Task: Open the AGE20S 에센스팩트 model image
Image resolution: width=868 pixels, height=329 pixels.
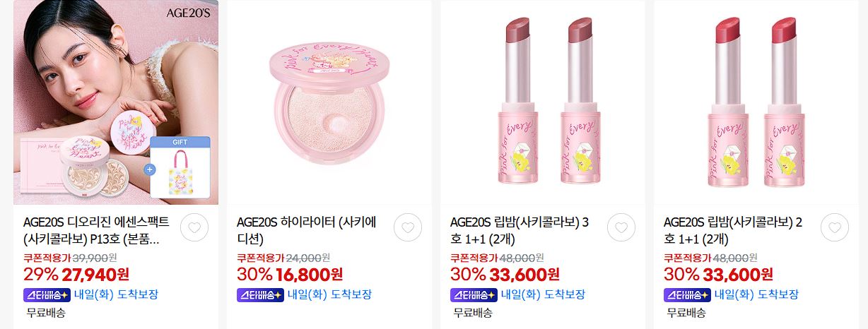Action: pyautogui.click(x=116, y=102)
